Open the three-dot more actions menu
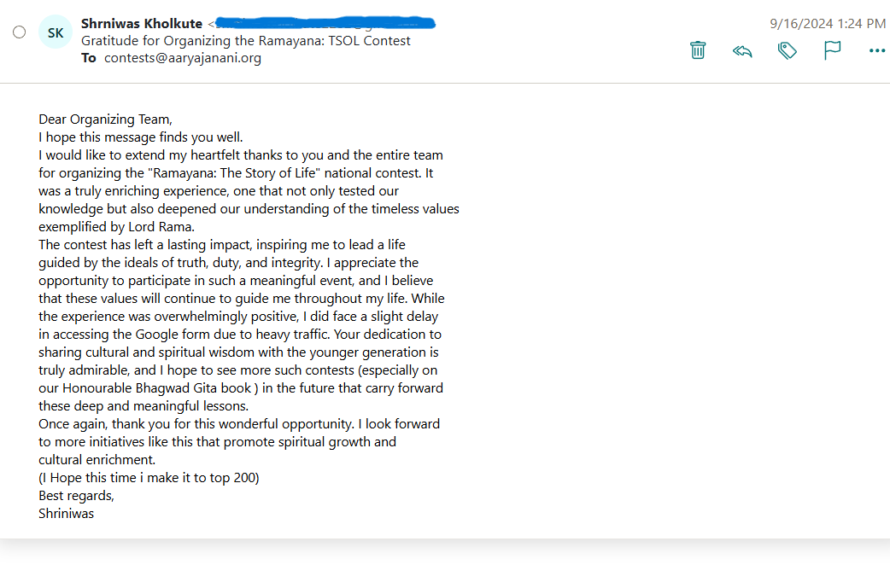The image size is (890, 588). tap(877, 50)
